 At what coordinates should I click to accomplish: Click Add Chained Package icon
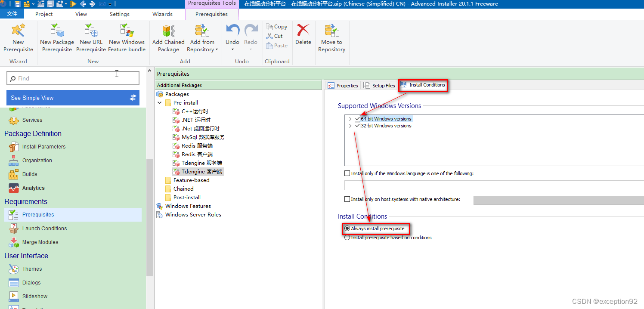[168, 31]
